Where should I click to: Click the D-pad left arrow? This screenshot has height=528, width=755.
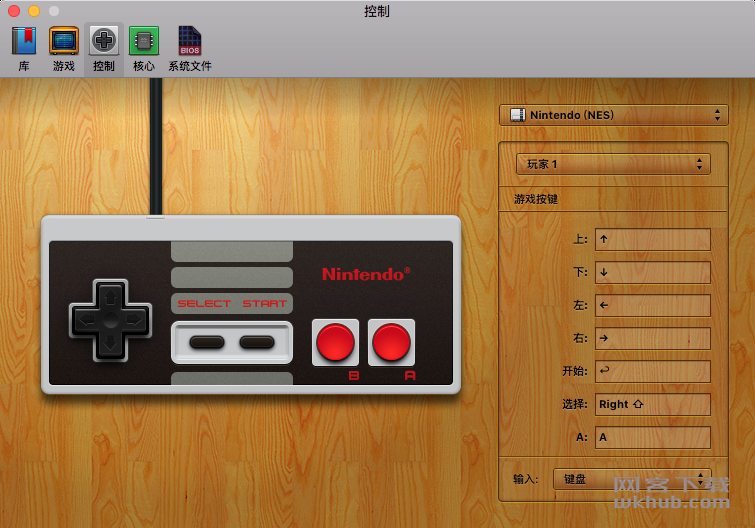(x=87, y=320)
